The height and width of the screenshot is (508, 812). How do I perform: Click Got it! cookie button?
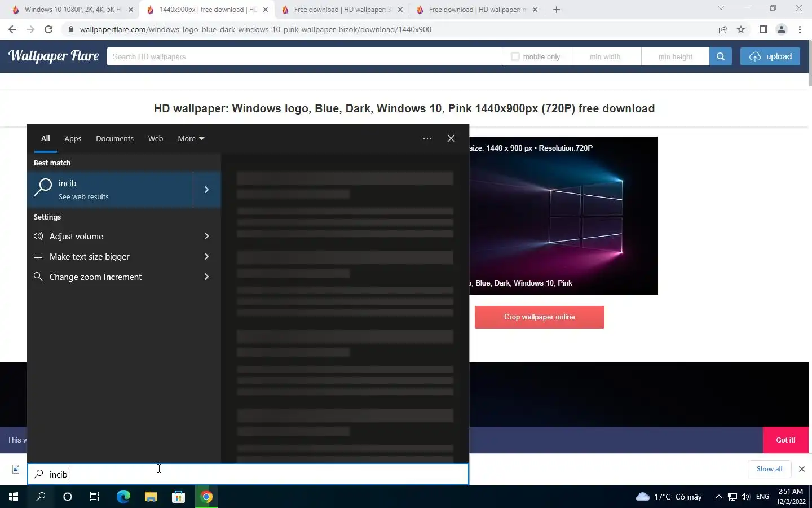tap(785, 440)
